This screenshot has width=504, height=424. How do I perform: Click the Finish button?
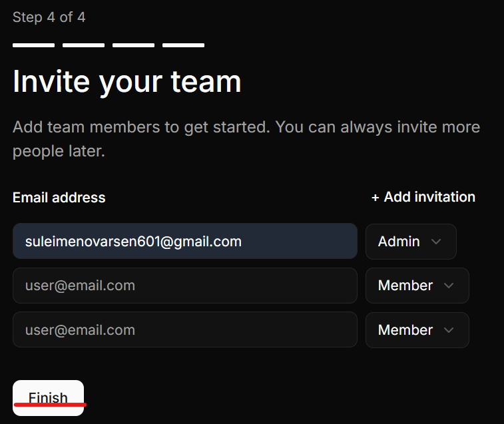(48, 397)
